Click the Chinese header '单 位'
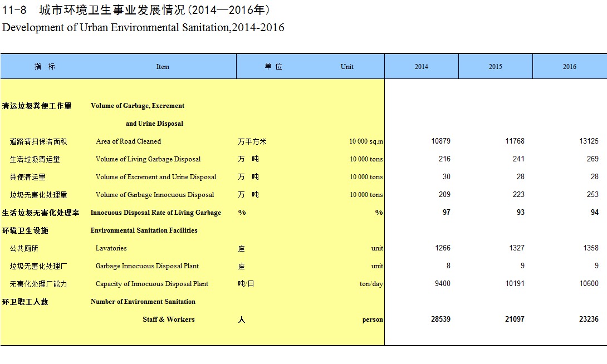 (273, 67)
